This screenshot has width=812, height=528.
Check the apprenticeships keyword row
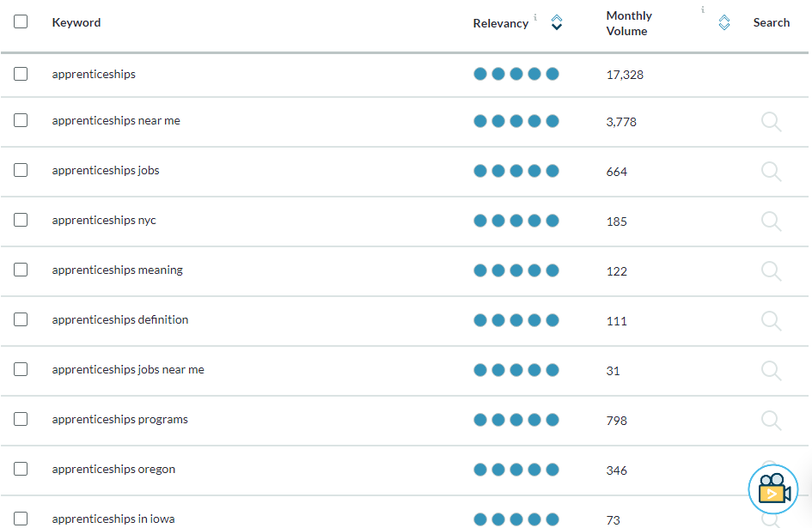coord(21,74)
